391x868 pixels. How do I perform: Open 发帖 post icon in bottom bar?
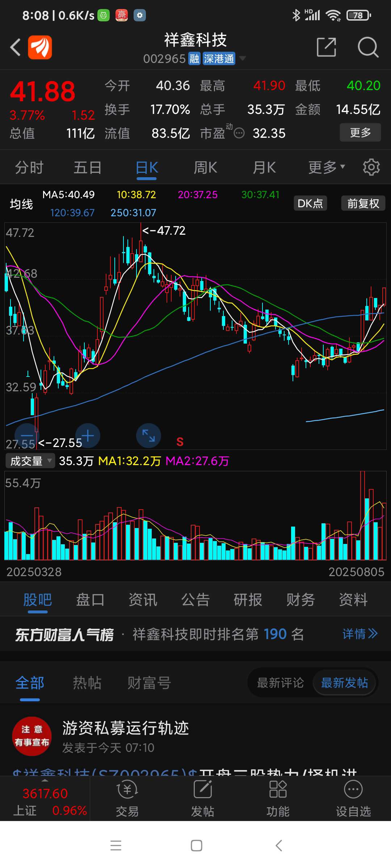coord(202,798)
